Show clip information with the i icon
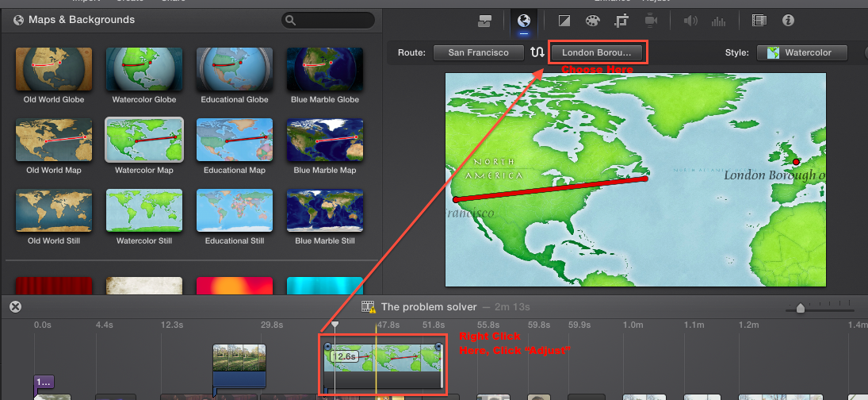Image resolution: width=868 pixels, height=400 pixels. point(788,21)
